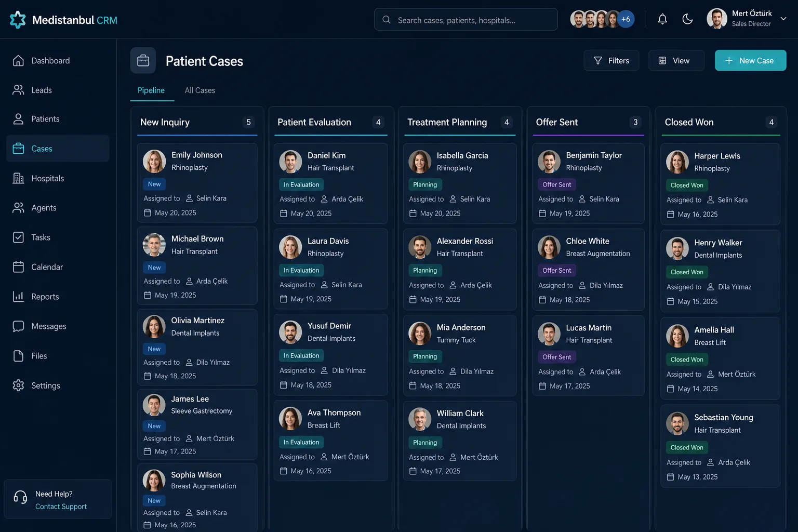Click Planning badge on Mia Anderson

pos(425,357)
